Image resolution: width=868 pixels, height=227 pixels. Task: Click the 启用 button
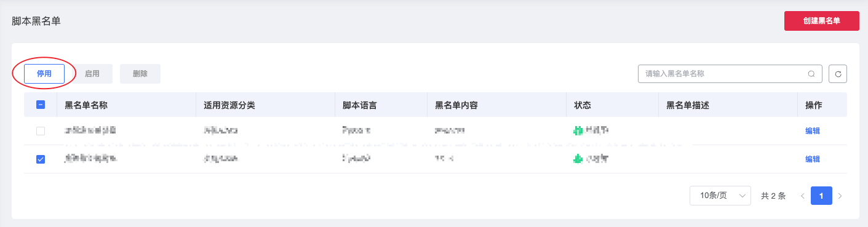pyautogui.click(x=92, y=74)
